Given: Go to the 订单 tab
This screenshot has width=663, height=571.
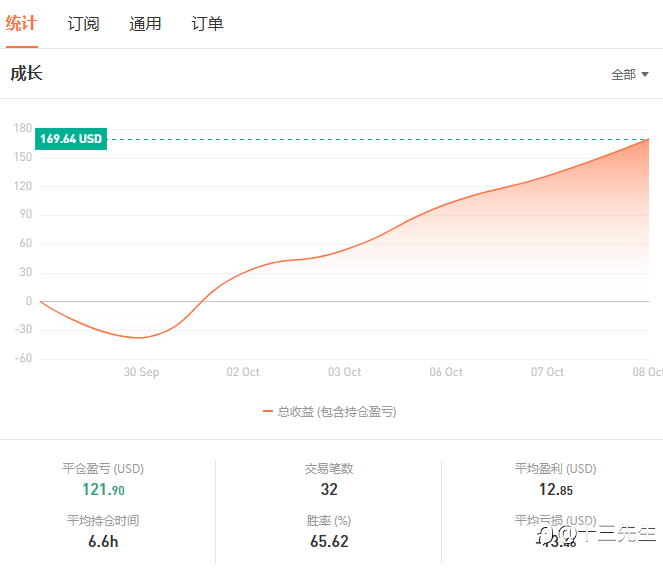Looking at the screenshot, I should (x=207, y=24).
